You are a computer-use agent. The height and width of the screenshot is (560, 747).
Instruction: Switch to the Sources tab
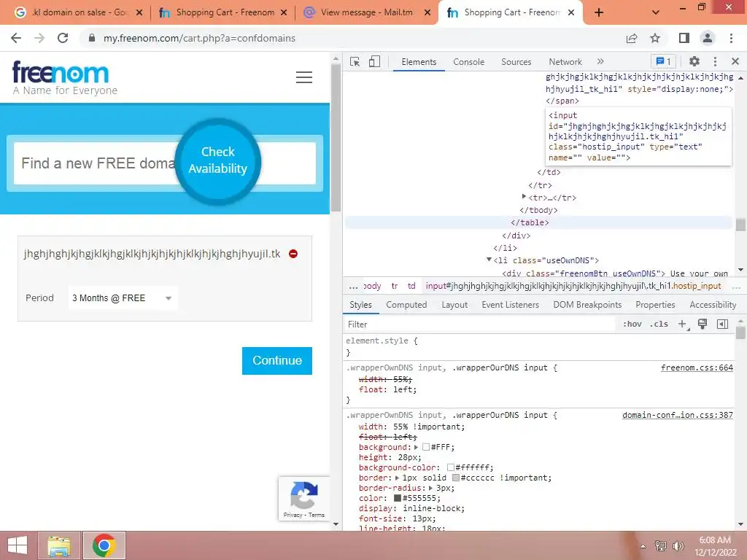tap(516, 62)
